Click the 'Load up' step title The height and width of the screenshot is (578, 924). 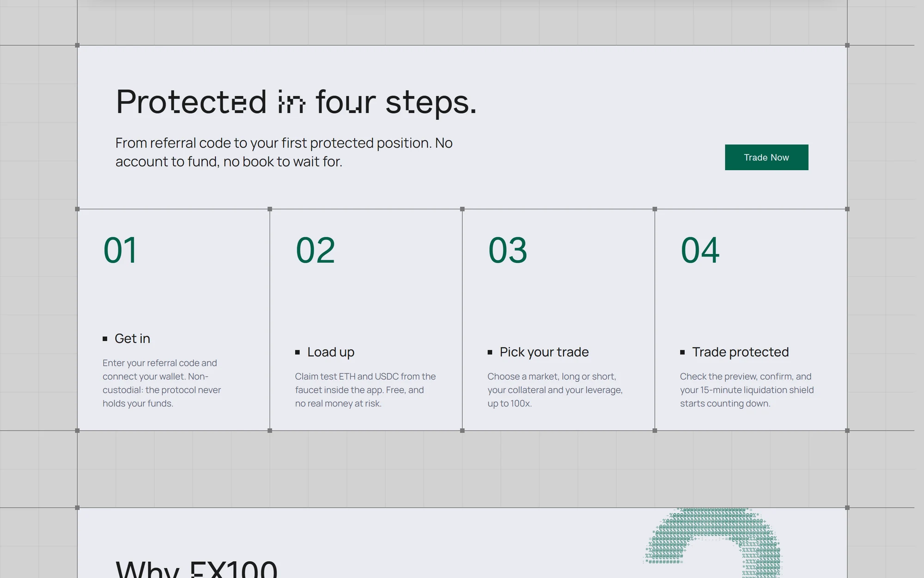[x=331, y=352]
